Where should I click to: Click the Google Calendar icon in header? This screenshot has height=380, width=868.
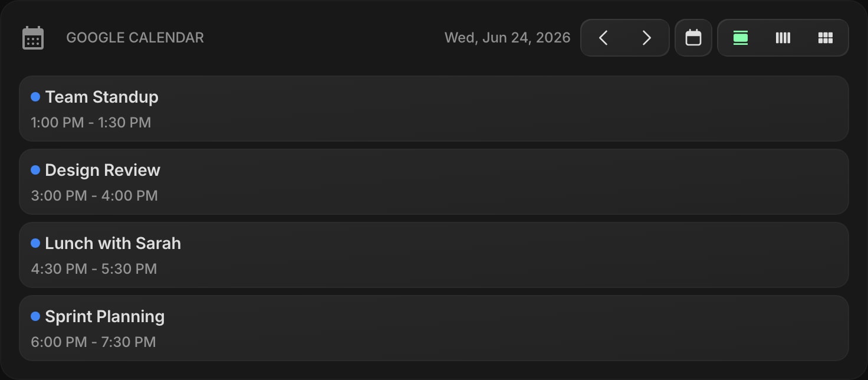[33, 38]
